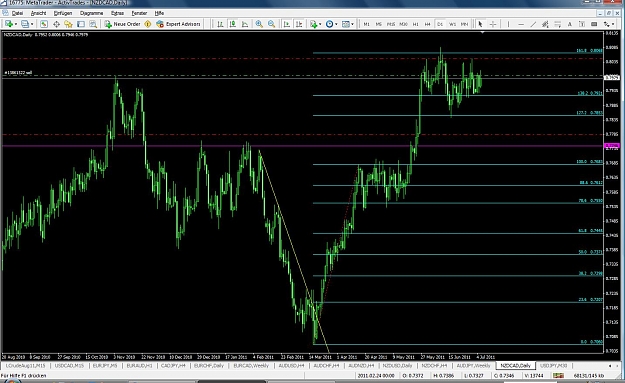Open the Extras menu
Image resolution: width=625 pixels, height=383 pixels.
(117, 13)
